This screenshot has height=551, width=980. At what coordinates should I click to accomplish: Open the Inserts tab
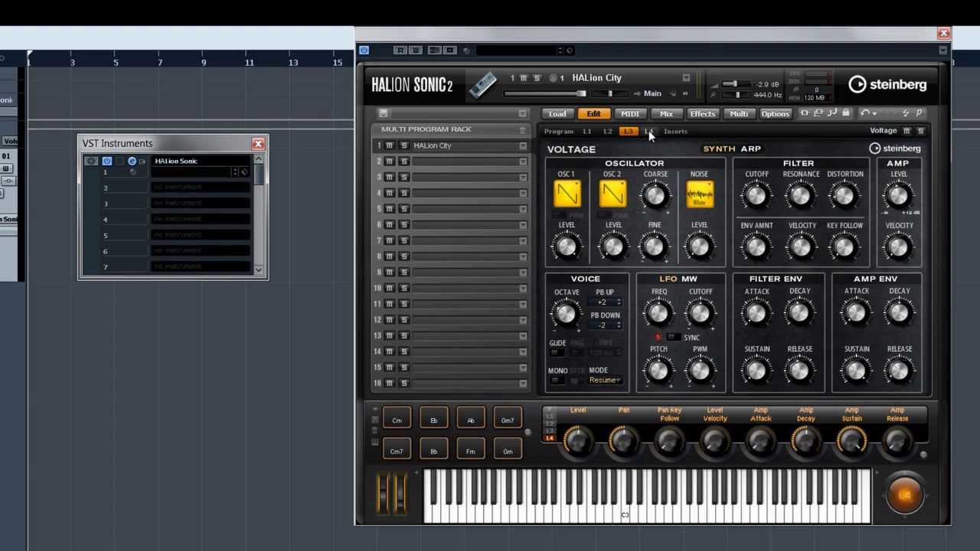[675, 132]
